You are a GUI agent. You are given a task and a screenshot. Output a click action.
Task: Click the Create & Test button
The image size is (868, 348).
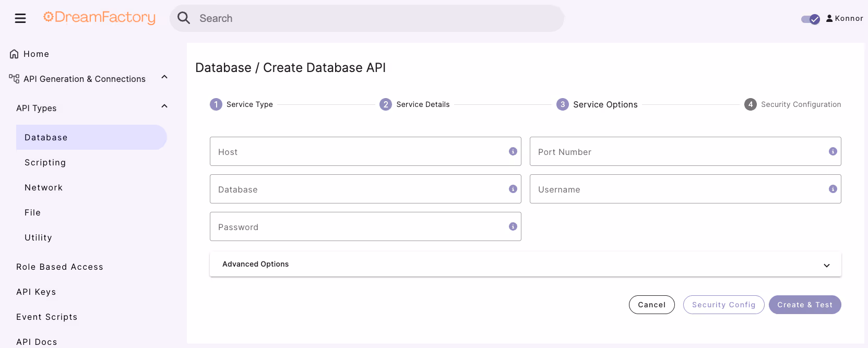[805, 305]
